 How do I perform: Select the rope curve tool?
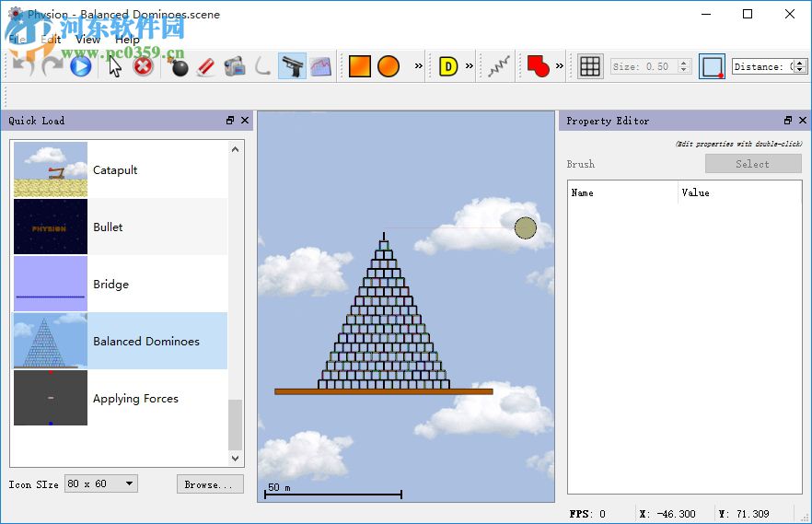[263, 66]
